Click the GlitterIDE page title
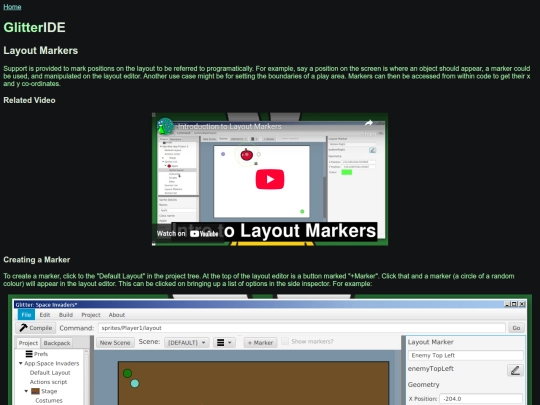 34,28
